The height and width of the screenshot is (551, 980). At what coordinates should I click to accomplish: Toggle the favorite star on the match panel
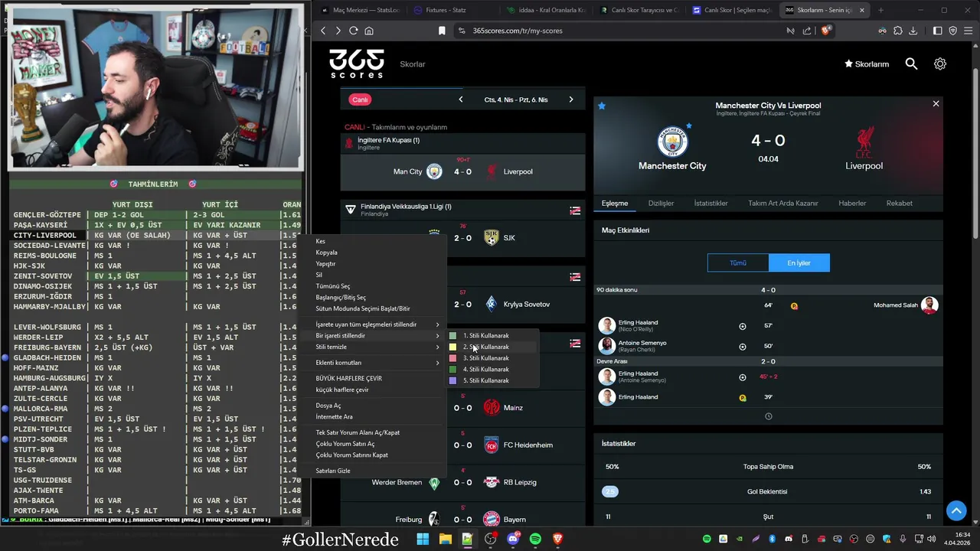[602, 106]
